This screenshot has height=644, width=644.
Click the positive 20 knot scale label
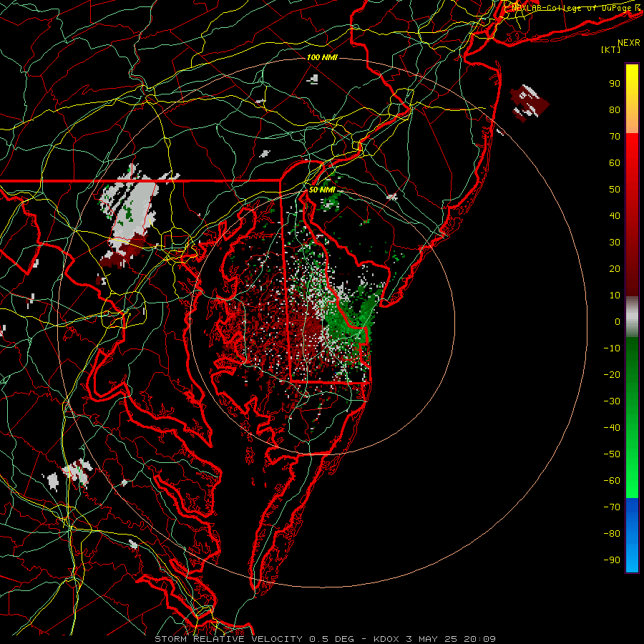click(x=615, y=268)
